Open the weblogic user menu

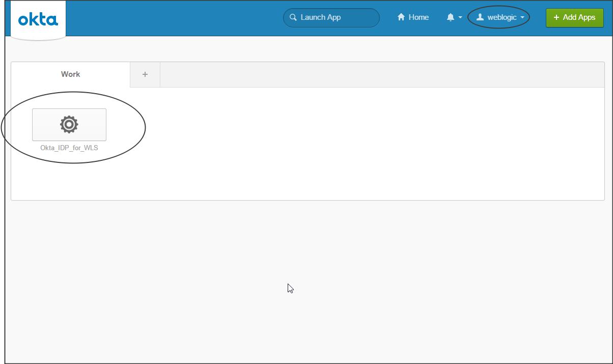click(499, 17)
